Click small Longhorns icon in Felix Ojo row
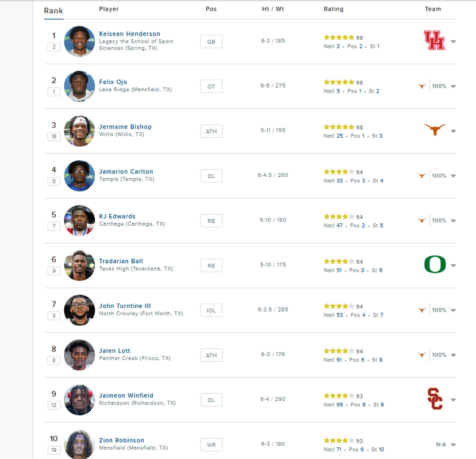This screenshot has width=476, height=459. click(x=422, y=86)
